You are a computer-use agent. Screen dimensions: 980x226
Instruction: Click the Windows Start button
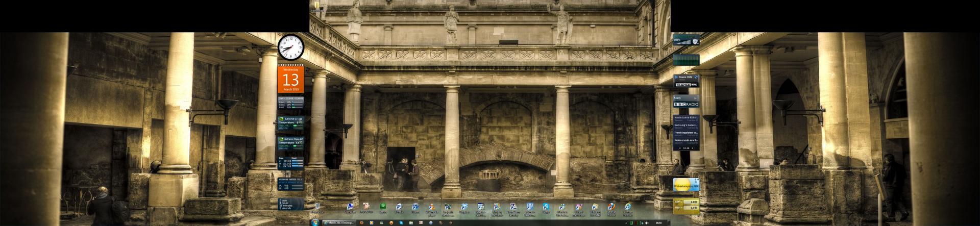[315, 223]
